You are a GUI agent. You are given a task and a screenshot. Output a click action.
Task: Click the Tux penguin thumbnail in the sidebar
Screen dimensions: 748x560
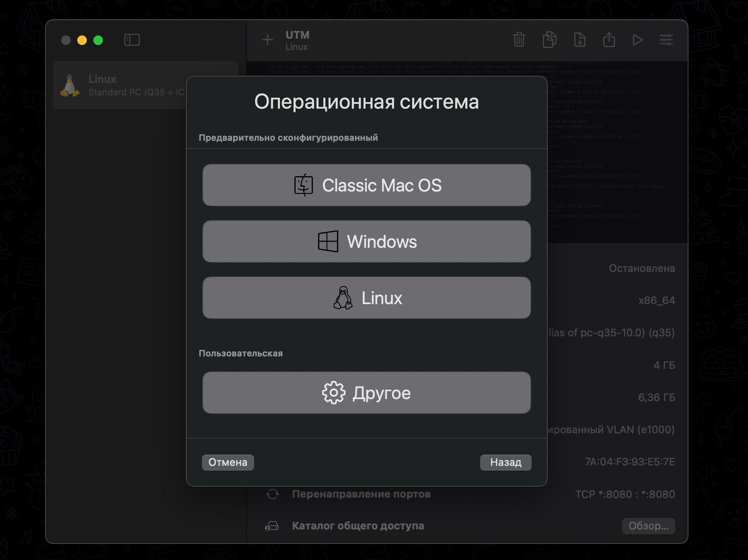coord(71,85)
